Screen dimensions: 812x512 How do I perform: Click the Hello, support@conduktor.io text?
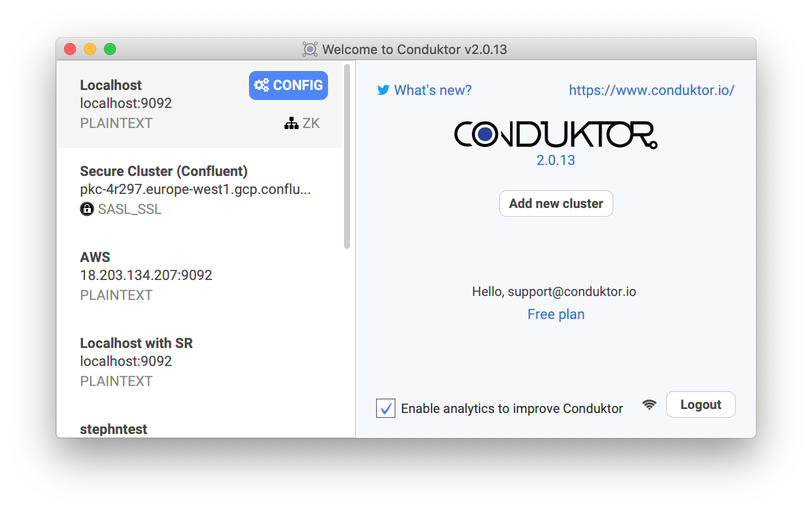(x=554, y=291)
